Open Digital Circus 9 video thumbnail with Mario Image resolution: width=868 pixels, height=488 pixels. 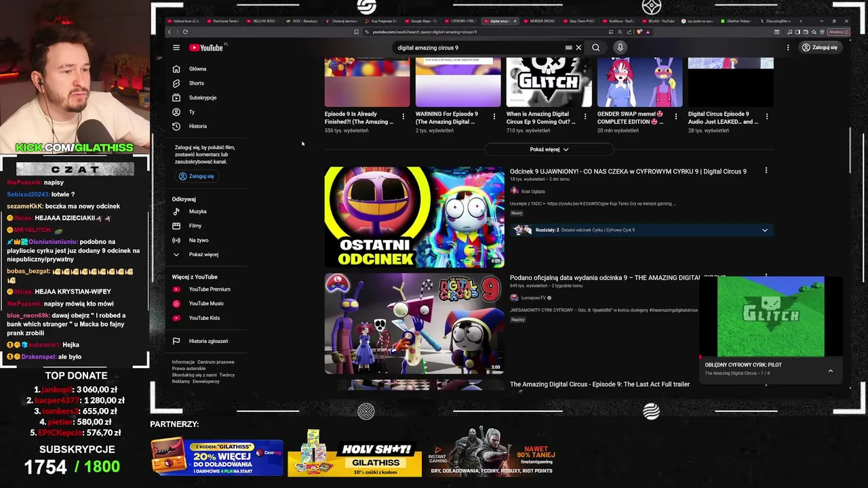414,323
